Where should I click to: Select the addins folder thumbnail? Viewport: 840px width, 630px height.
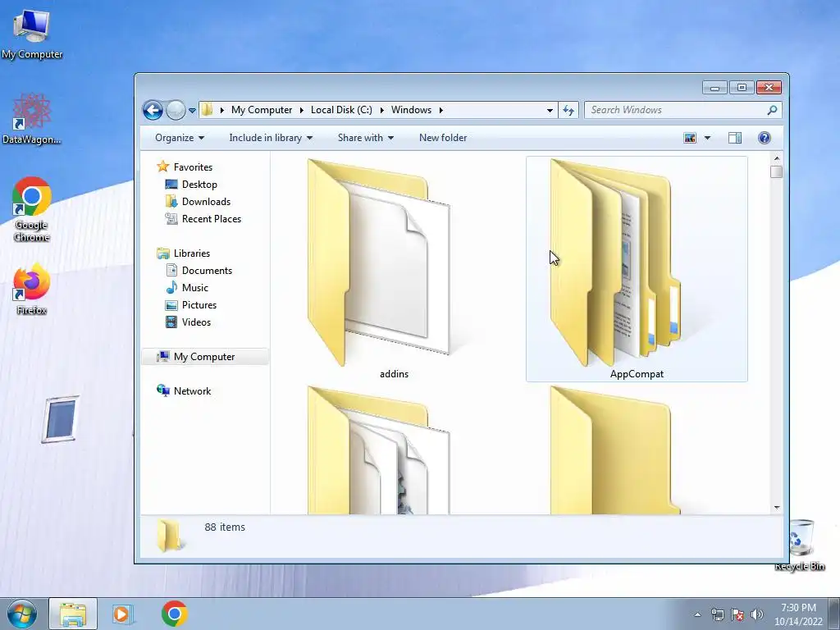pyautogui.click(x=379, y=262)
